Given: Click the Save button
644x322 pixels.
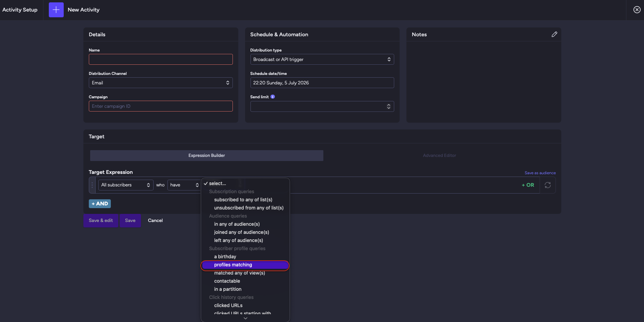Looking at the screenshot, I should (130, 221).
